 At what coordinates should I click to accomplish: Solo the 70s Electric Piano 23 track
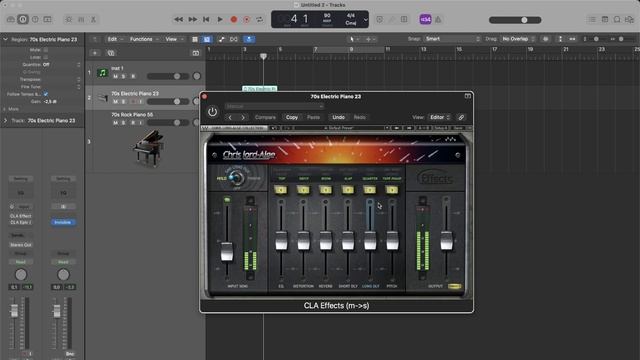coord(124,102)
